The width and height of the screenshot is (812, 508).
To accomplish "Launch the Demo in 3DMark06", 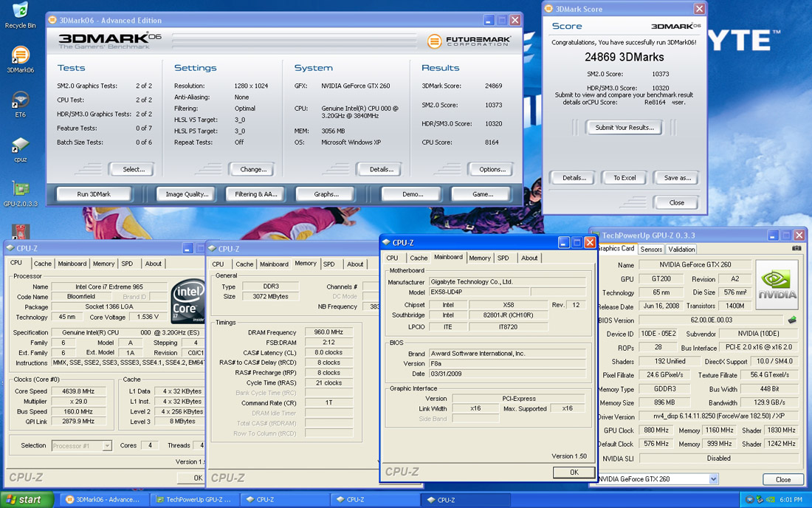I will point(412,194).
